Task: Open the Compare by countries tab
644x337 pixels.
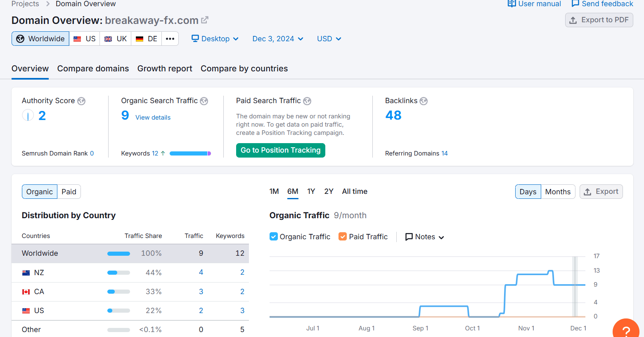Action: (x=244, y=68)
